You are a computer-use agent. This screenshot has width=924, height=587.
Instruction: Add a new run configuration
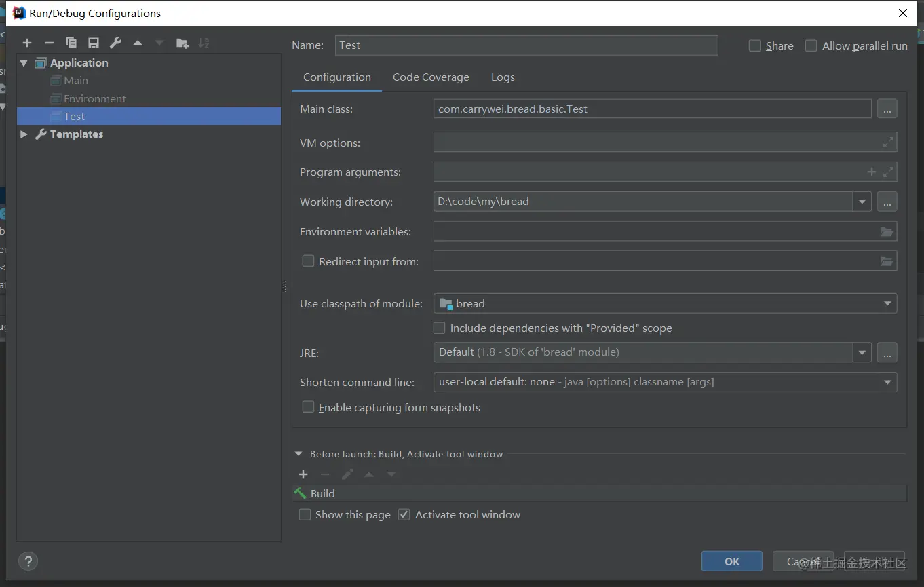click(27, 43)
